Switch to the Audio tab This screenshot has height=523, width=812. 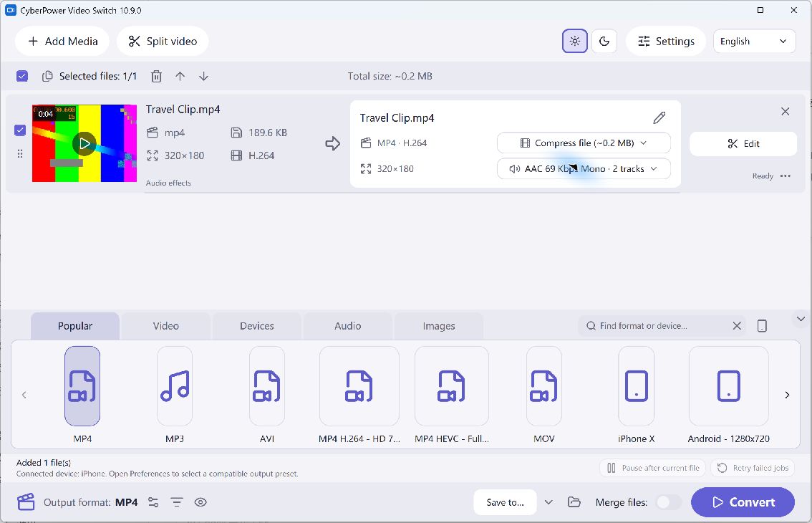[347, 326]
